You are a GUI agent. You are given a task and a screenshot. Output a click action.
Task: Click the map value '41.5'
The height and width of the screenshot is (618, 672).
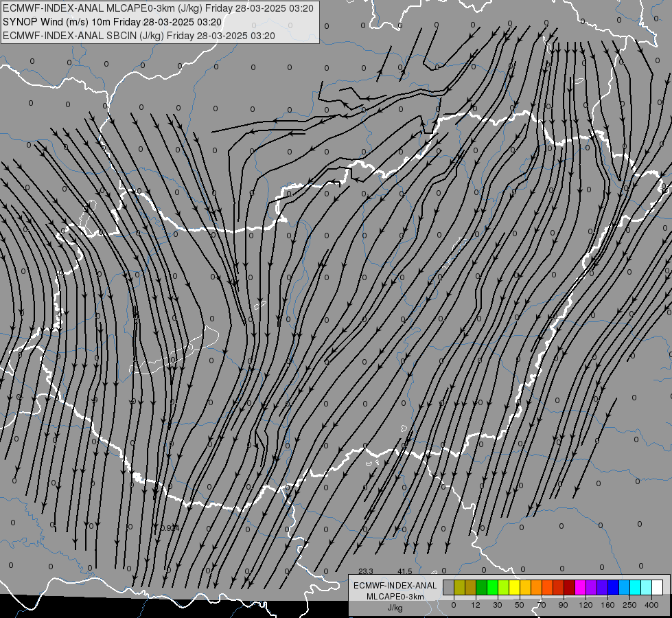(405, 571)
